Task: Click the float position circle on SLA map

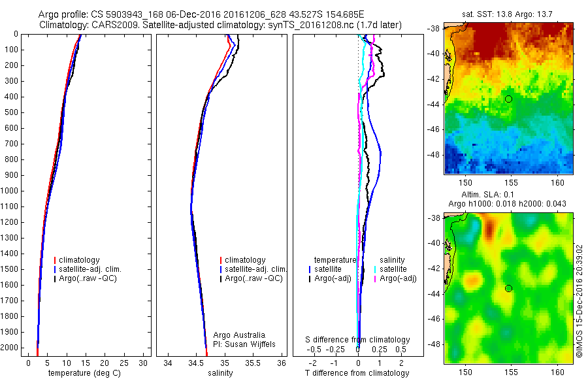Action: click(x=508, y=289)
